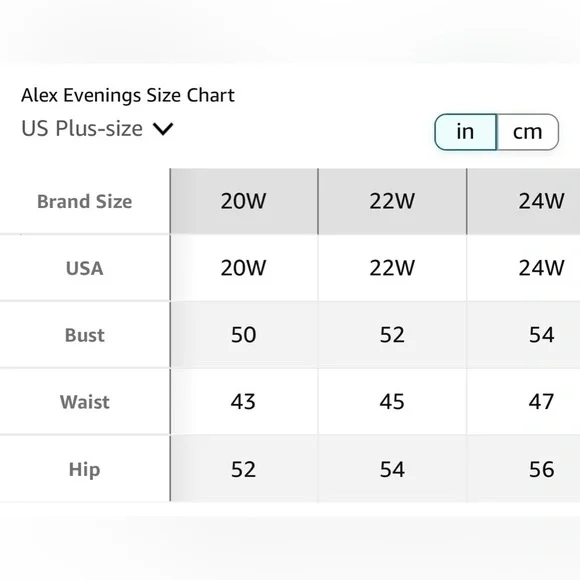The image size is (580, 580).
Task: Click the Waist row label
Action: [85, 402]
